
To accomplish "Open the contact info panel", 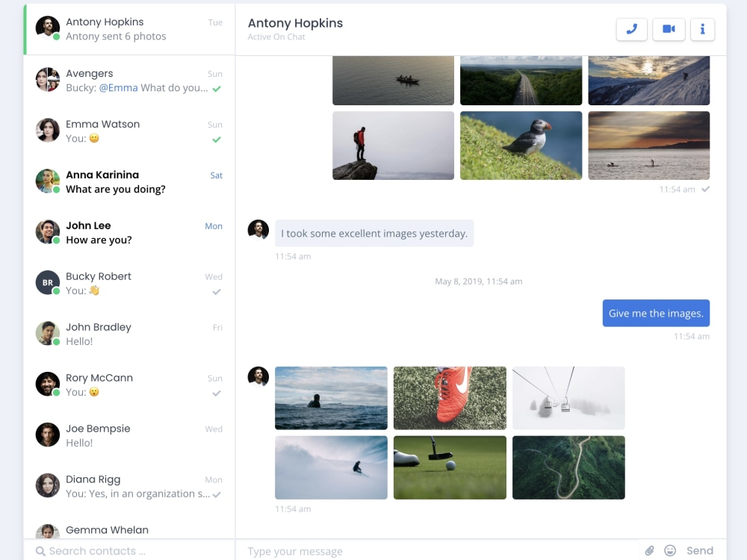I will (x=702, y=30).
